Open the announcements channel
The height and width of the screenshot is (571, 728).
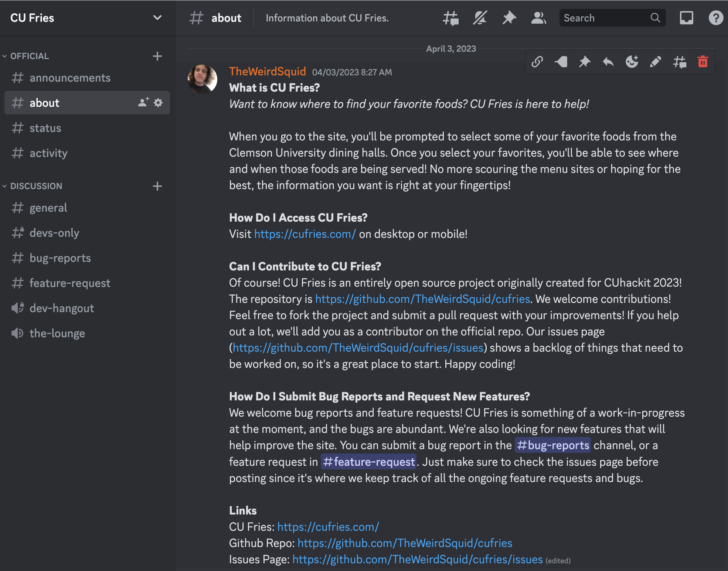coord(87,78)
